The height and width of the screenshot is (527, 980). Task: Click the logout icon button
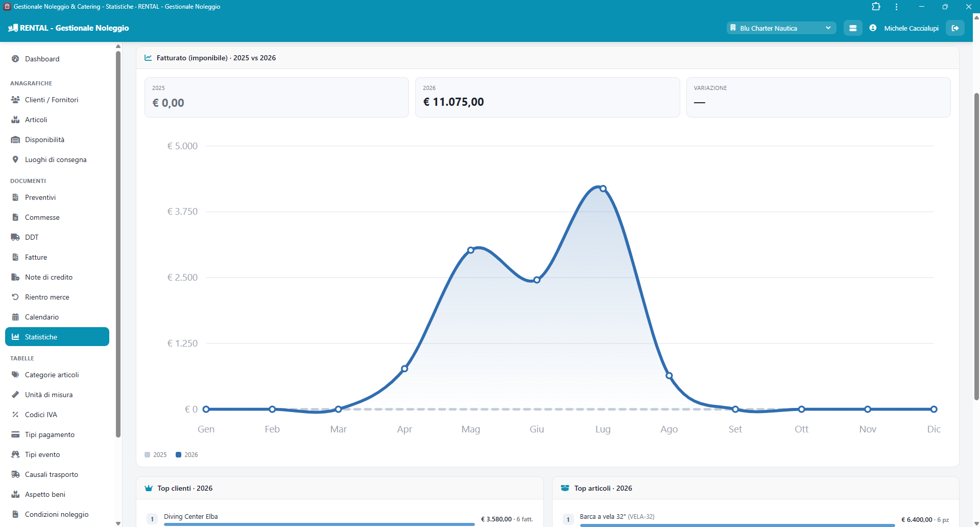coord(955,28)
